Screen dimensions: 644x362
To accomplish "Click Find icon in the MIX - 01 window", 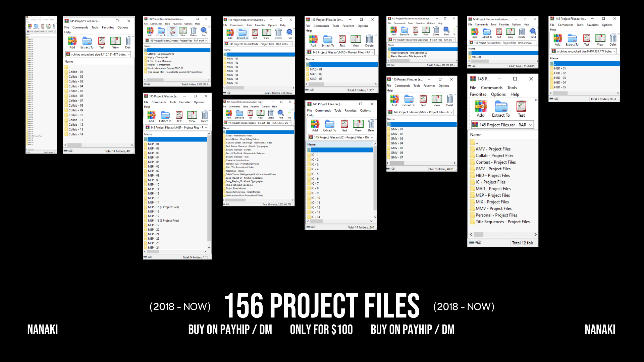I will point(533,32).
